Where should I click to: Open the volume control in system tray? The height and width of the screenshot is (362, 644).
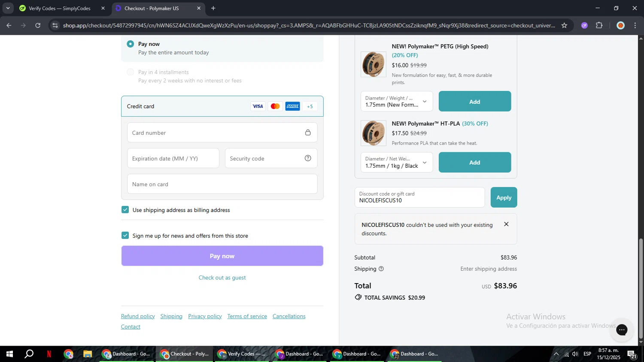click(x=575, y=354)
